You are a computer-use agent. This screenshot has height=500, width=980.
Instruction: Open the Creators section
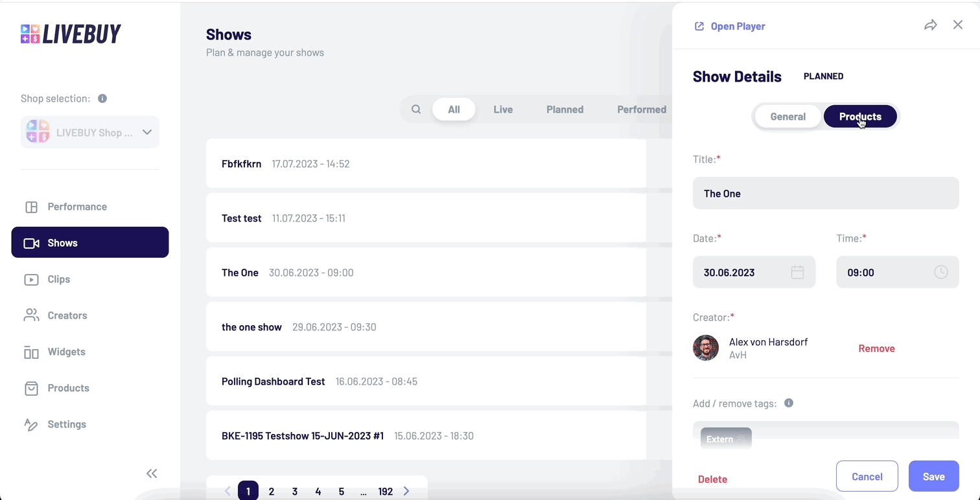pyautogui.click(x=31, y=315)
